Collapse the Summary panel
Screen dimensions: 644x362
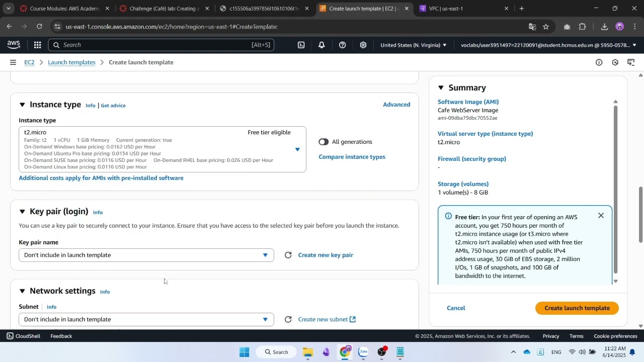(x=441, y=88)
